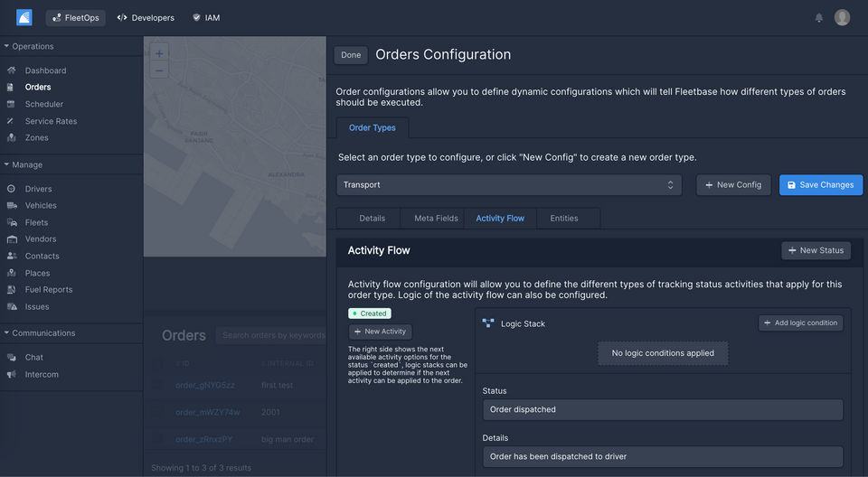Switch to the Entities tab

pos(564,218)
